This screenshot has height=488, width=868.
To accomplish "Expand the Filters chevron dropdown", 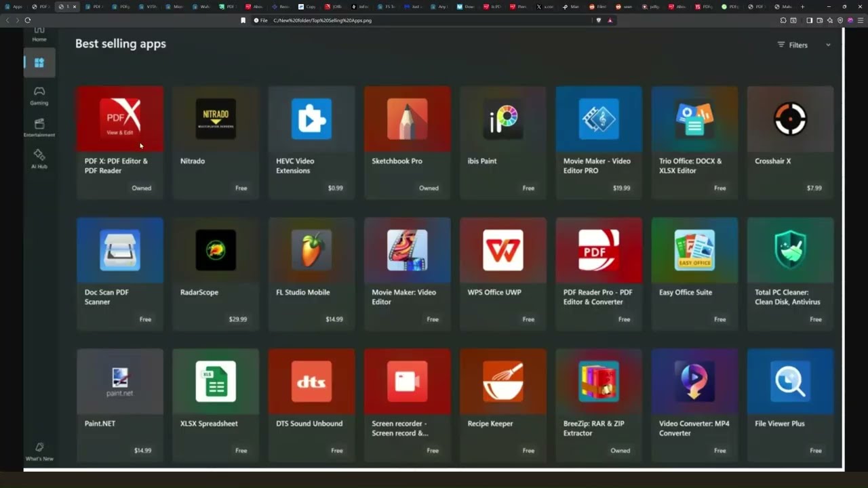I will 828,45.
